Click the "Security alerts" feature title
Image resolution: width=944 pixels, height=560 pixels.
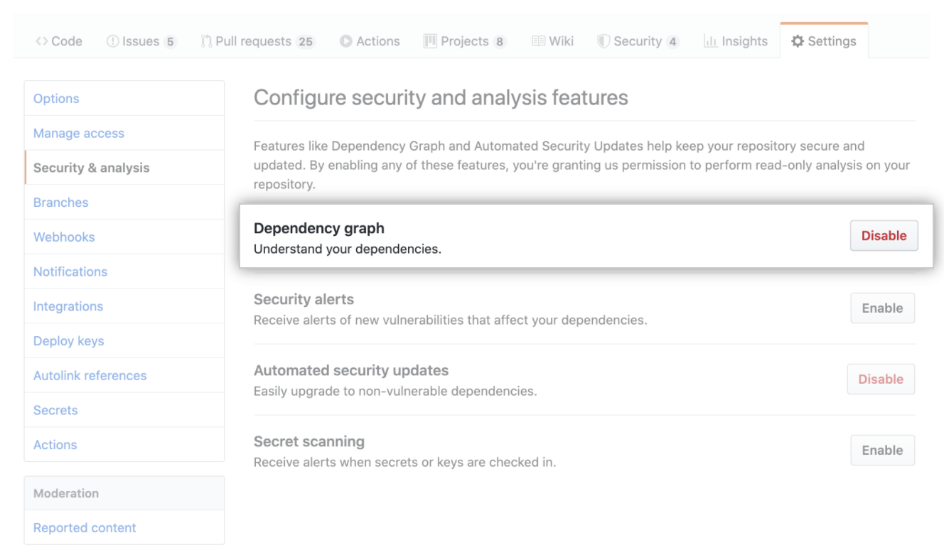304,299
